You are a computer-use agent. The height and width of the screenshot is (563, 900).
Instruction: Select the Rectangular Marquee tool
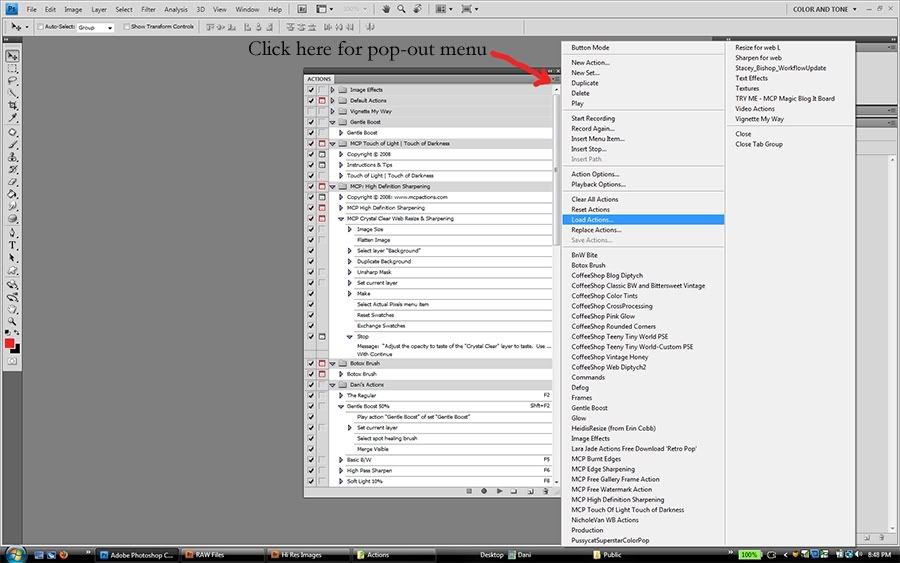pos(12,68)
